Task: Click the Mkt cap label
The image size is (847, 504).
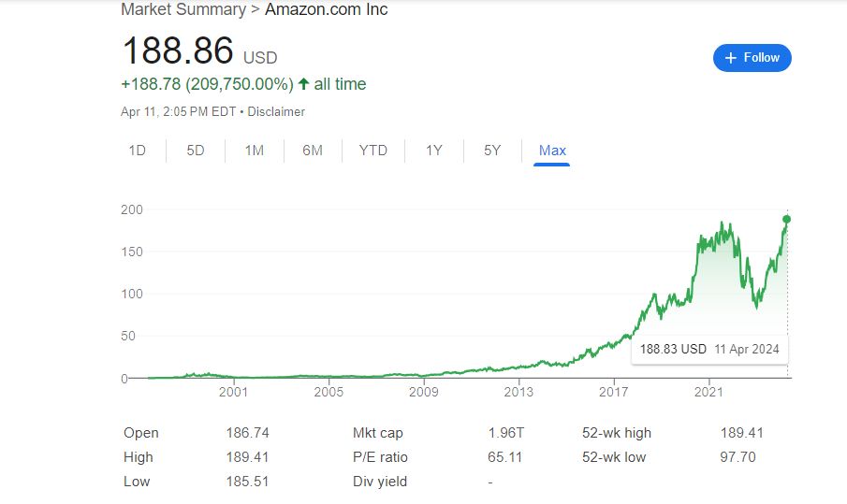Action: [x=378, y=433]
